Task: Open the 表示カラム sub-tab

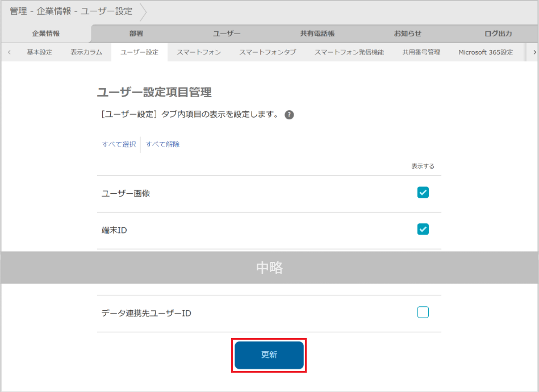Action: pyautogui.click(x=86, y=52)
